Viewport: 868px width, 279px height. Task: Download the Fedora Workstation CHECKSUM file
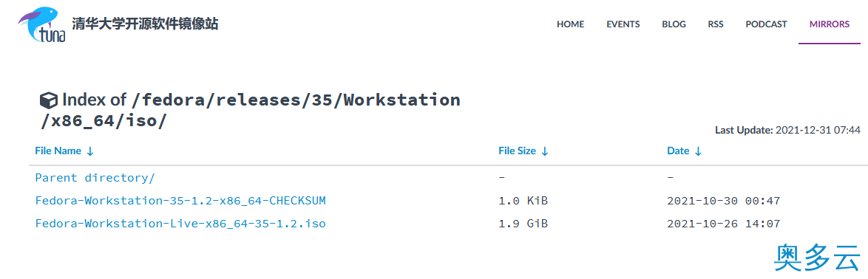180,201
